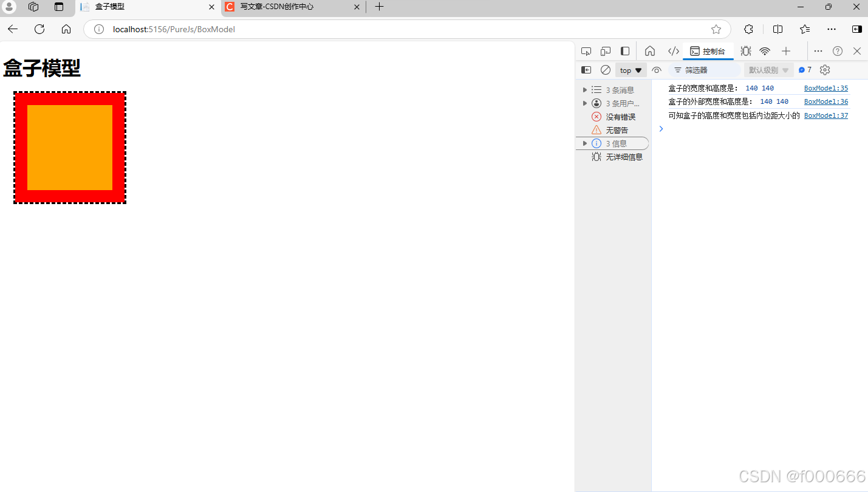
Task: Toggle device emulation mode in DevTools
Action: [x=606, y=51]
